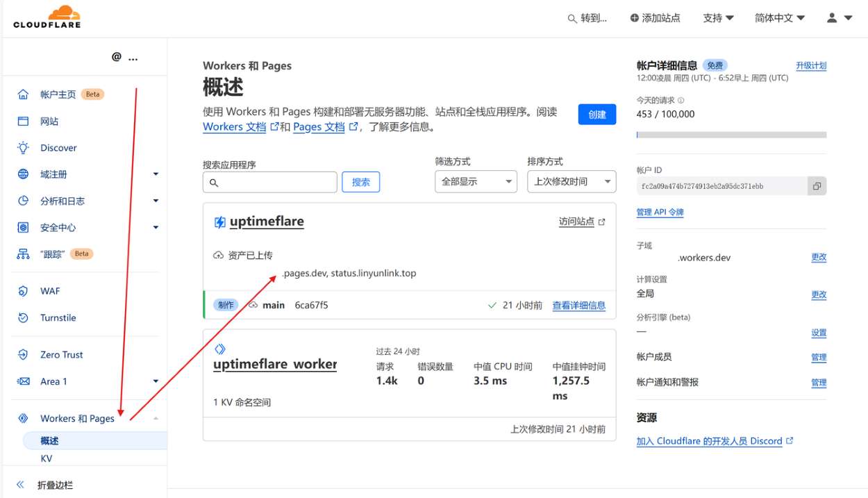Collapse the Workers 和 Pages section arrow
Viewport: 868px width, 498px height.
click(156, 418)
